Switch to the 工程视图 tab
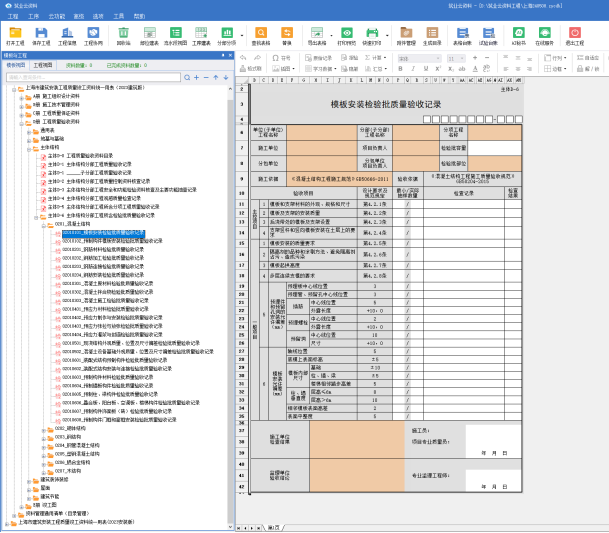Viewport: 609px width, 533px height. [42, 64]
